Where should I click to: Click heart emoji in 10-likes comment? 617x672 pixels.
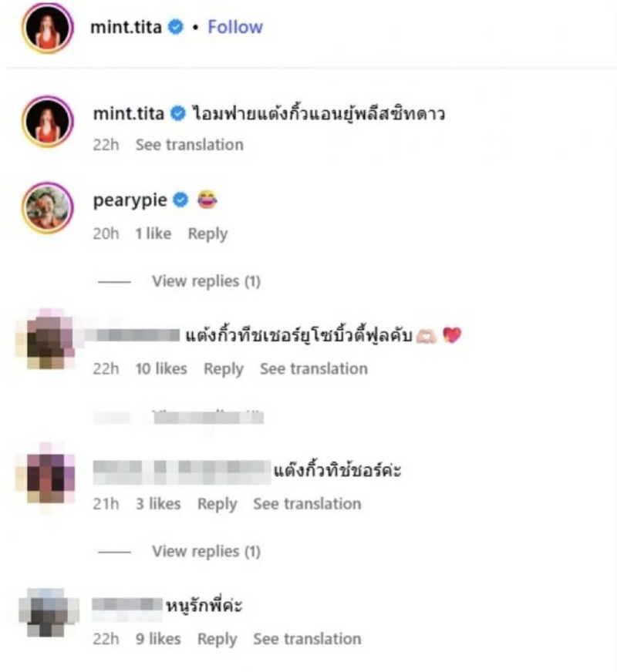(452, 335)
